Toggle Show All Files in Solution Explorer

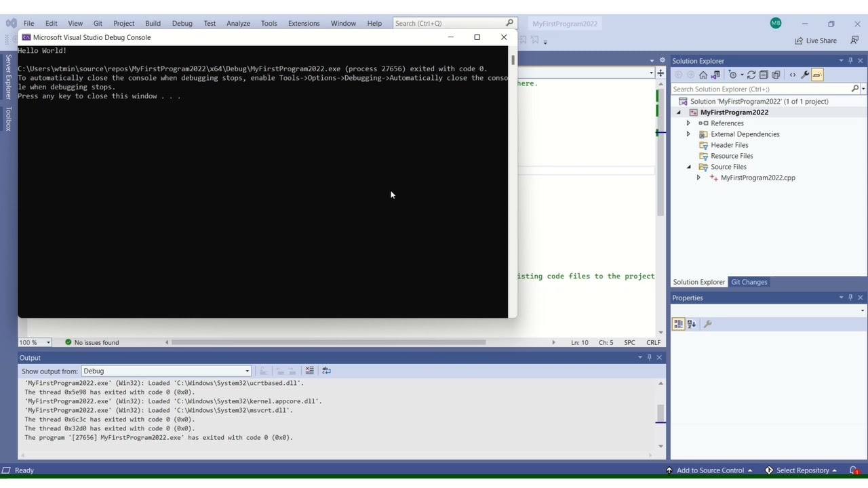coord(776,75)
